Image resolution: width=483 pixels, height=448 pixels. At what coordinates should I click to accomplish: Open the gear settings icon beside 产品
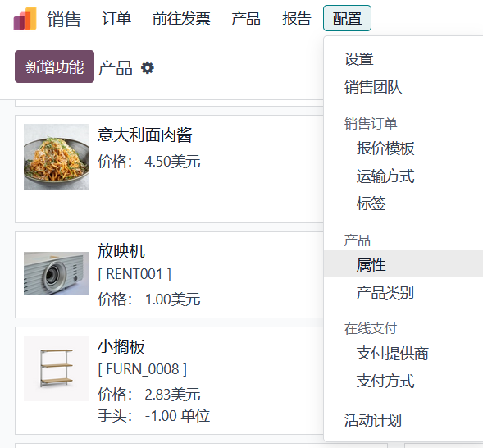(148, 68)
